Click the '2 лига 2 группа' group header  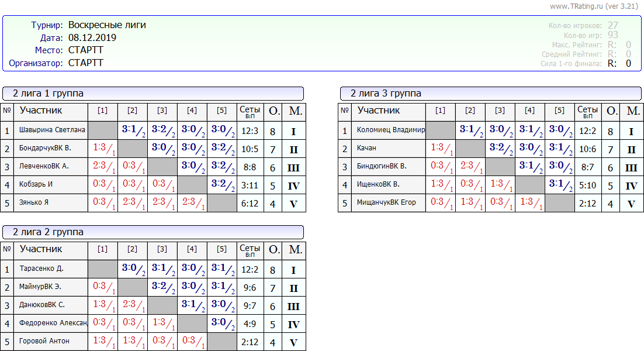click(x=153, y=232)
